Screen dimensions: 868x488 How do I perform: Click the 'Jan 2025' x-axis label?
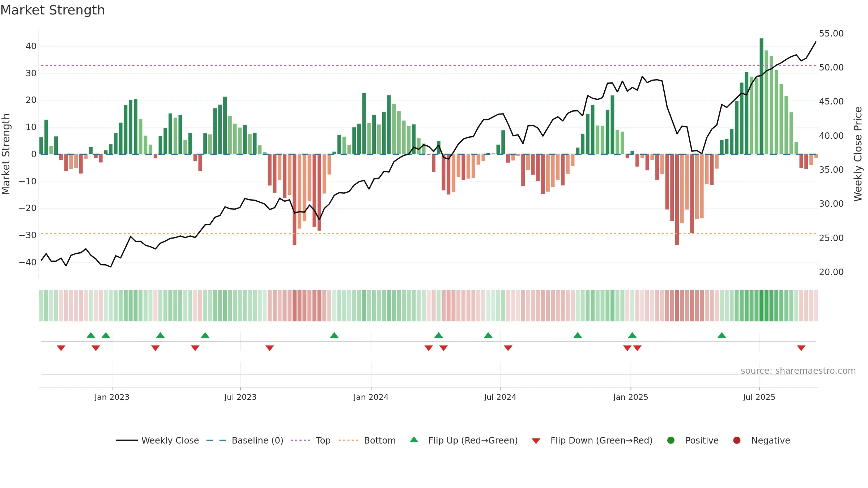coord(631,397)
